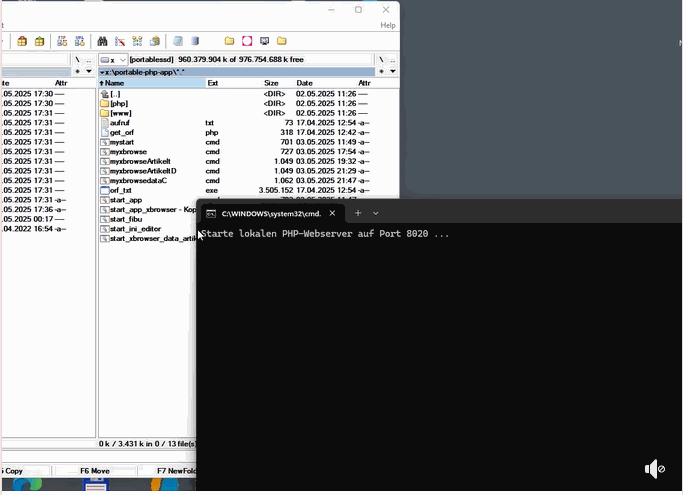The width and height of the screenshot is (683, 495).
Task: Unmute using the speaker icon
Action: 654,469
